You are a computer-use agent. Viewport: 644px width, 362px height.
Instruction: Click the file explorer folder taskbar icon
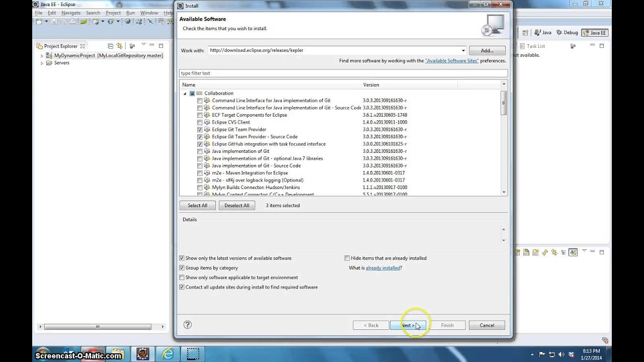(118, 354)
